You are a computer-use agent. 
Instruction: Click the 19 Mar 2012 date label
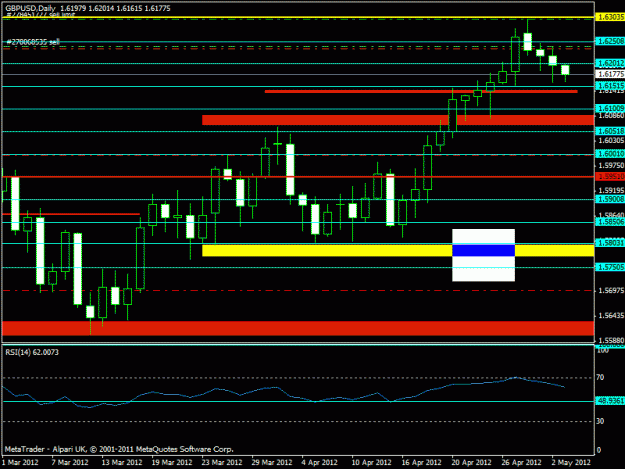pos(172,462)
